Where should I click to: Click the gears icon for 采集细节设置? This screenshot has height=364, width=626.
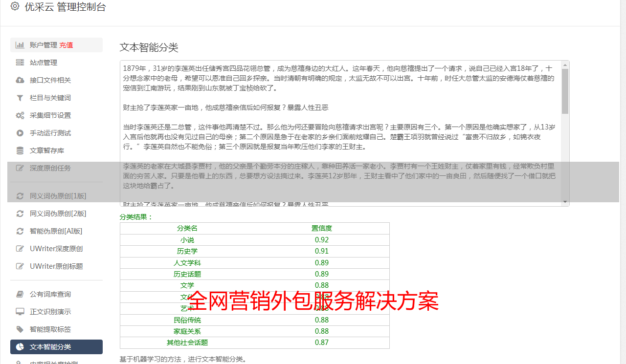[x=20, y=115]
